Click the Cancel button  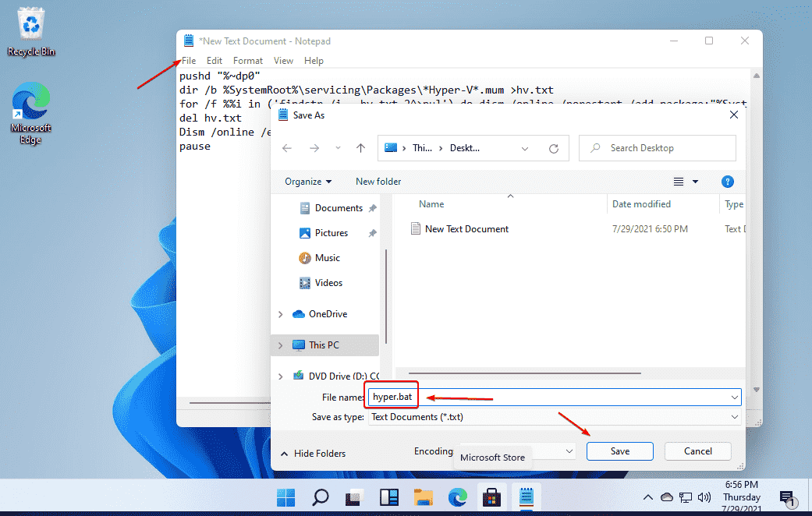697,451
